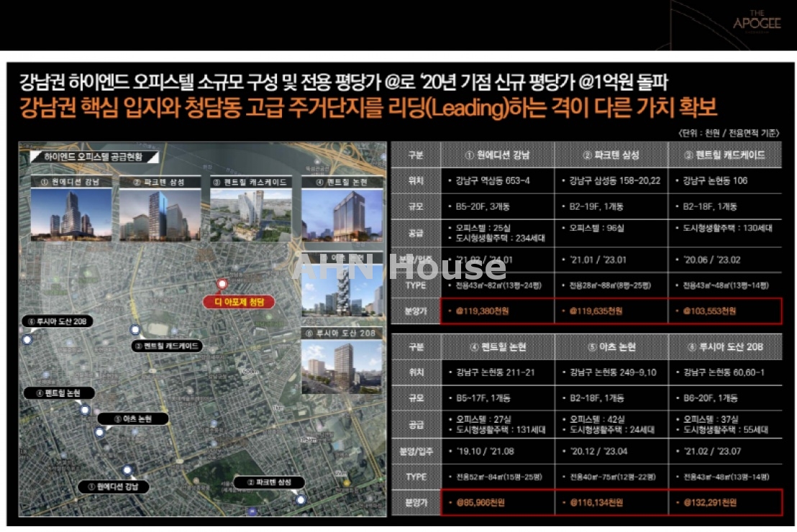This screenshot has width=797, height=532.
Task: Click the text 오피스텔 : 27실
Action: tap(483, 419)
